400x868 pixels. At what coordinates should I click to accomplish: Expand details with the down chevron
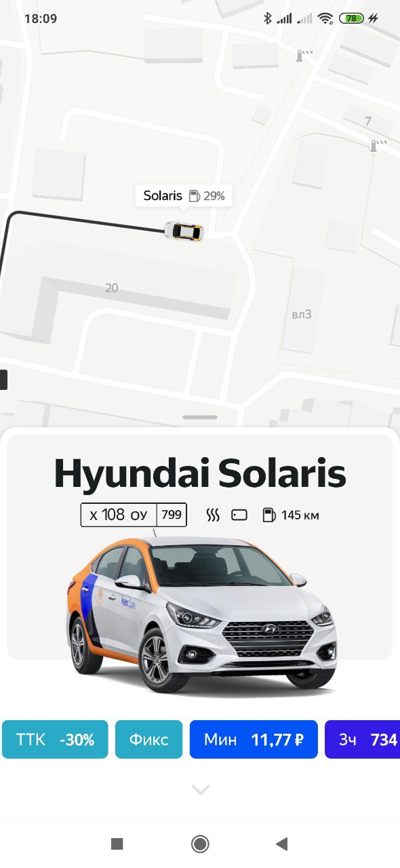click(x=201, y=789)
